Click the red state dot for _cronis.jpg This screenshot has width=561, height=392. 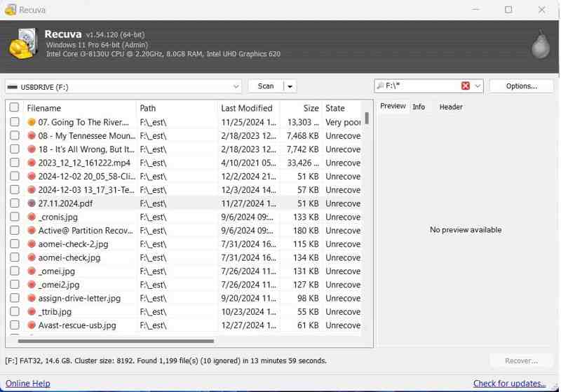point(32,217)
